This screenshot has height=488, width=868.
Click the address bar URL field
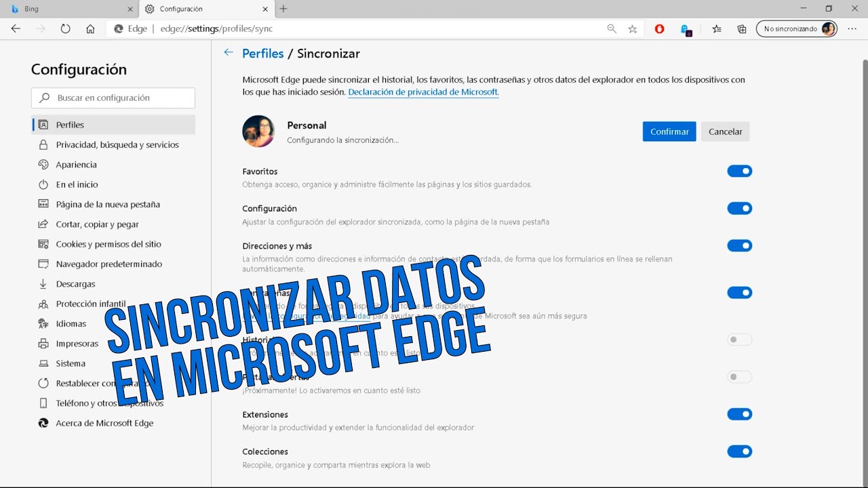point(353,29)
